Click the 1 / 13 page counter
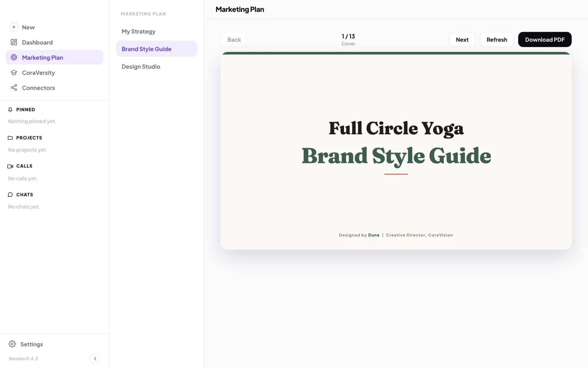The height and width of the screenshot is (368, 588). pyautogui.click(x=348, y=36)
